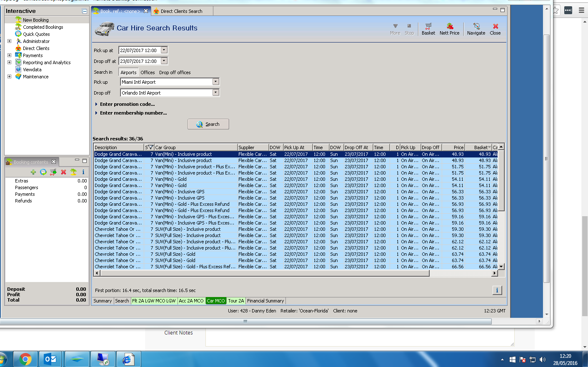The image size is (588, 367).
Task: Click the Client Notes text area
Action: pos(360,337)
